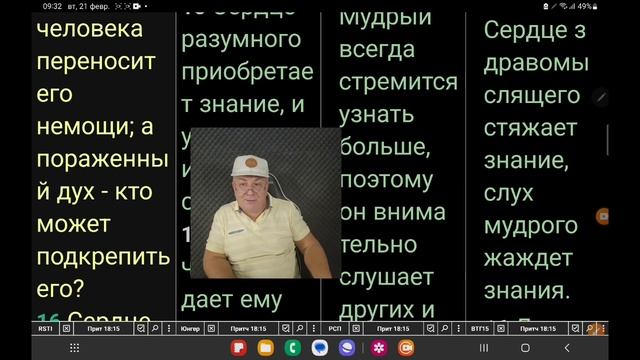Open the Прит 18:15 reference in the RSTI pane
Image resolution: width=640 pixels, height=360 pixels.
104,329
